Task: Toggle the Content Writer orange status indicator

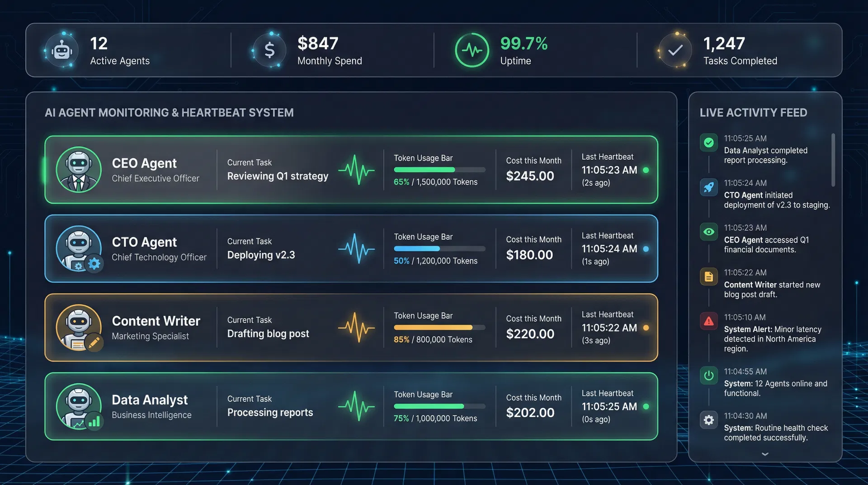Action: [x=646, y=328]
